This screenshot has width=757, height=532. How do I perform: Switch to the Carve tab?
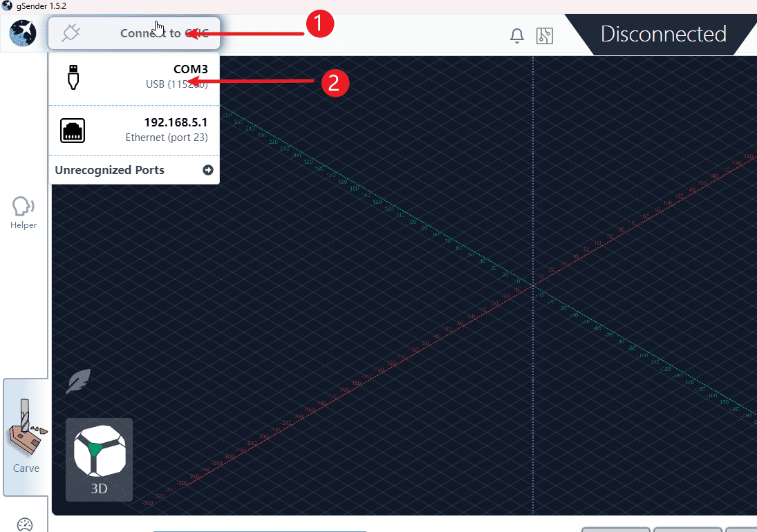tap(26, 437)
